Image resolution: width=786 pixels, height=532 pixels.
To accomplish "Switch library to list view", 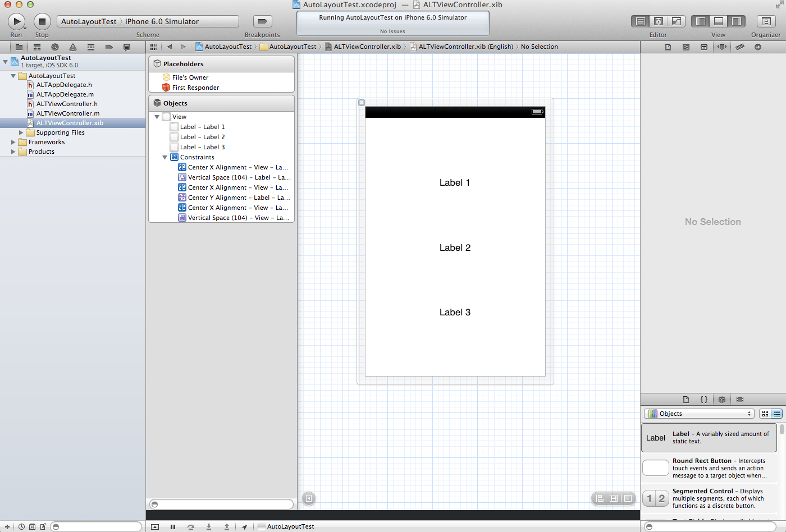I will (x=776, y=414).
